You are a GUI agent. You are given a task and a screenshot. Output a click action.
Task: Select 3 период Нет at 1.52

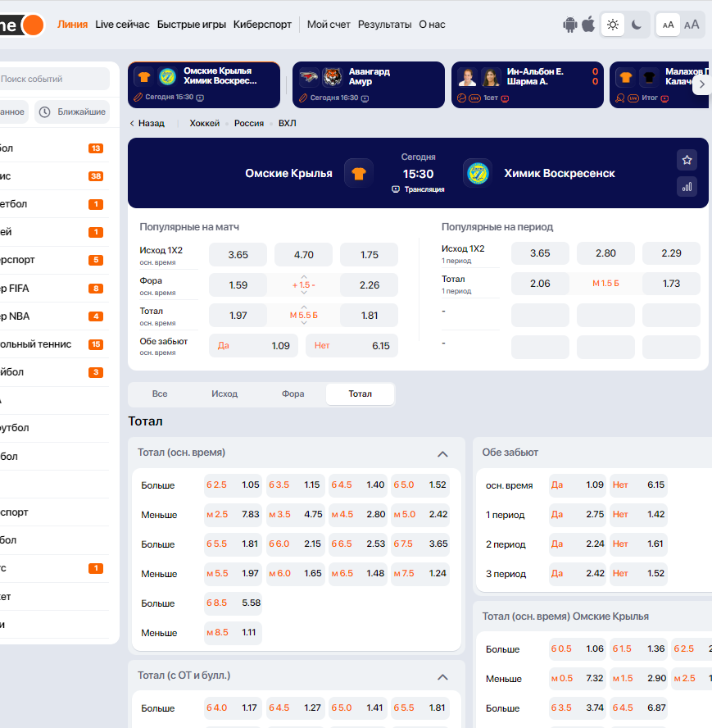point(638,573)
